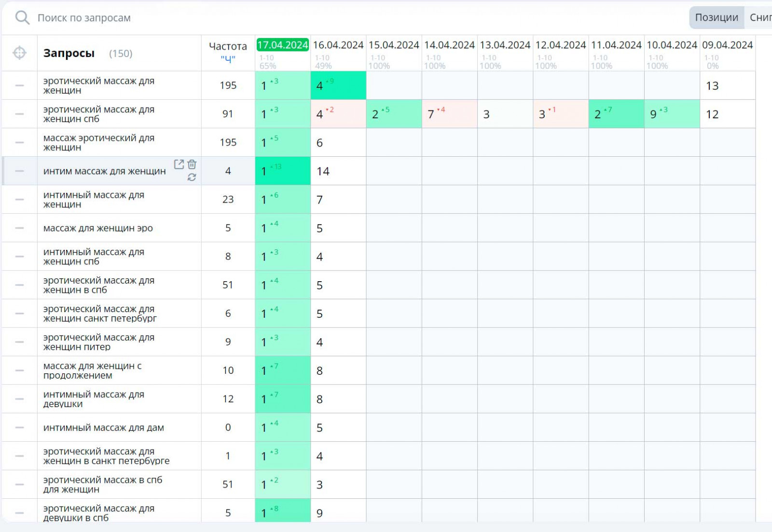Click frequency value 91
The image size is (772, 532).
(228, 114)
